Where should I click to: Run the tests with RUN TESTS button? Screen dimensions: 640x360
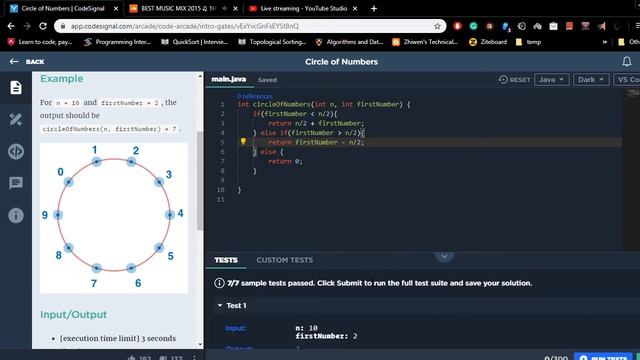pyautogui.click(x=603, y=357)
